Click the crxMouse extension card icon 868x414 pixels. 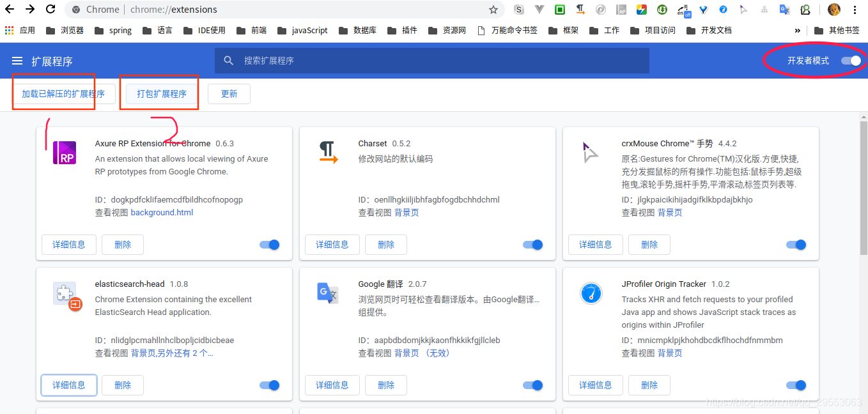(591, 153)
